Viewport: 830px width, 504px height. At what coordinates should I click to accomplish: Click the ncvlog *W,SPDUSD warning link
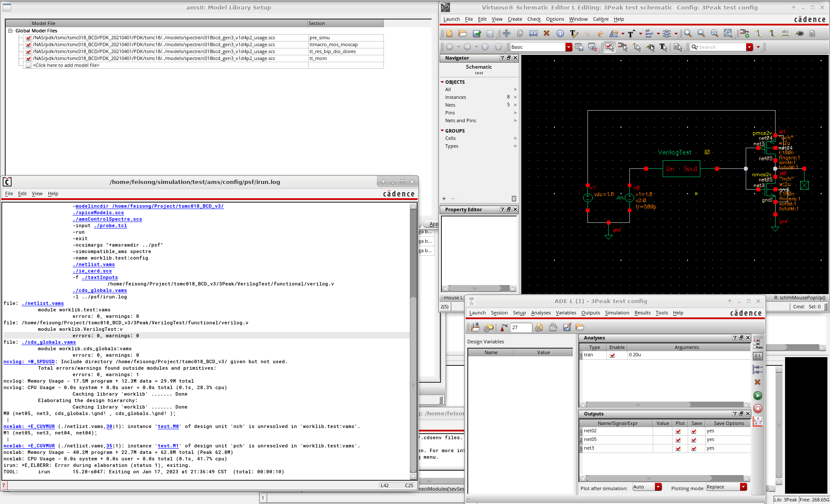click(29, 362)
